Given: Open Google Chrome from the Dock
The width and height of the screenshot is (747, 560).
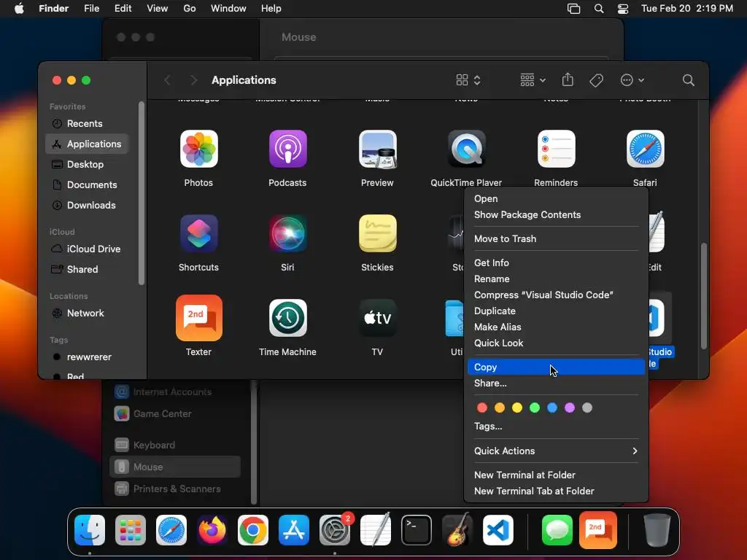Looking at the screenshot, I should pos(253,530).
